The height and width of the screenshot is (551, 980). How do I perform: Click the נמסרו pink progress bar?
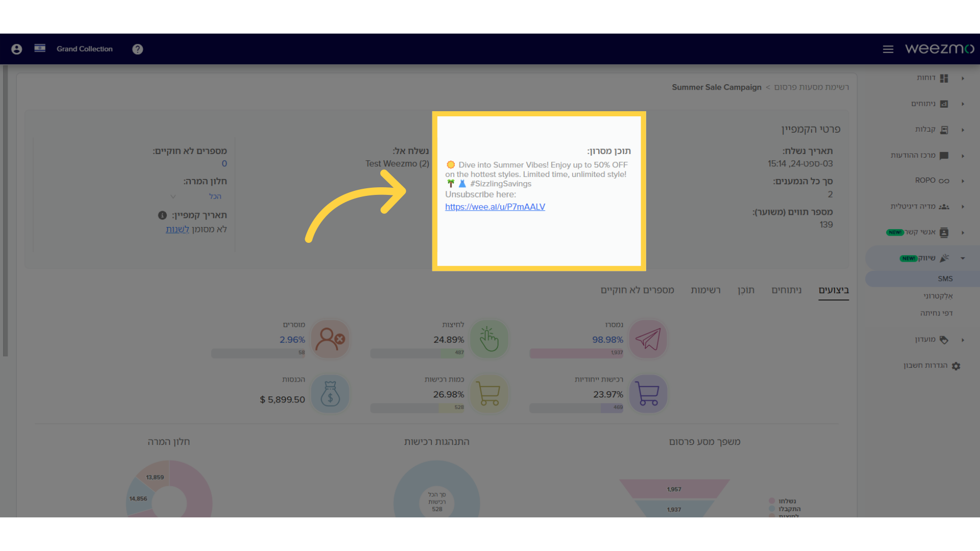click(x=576, y=353)
